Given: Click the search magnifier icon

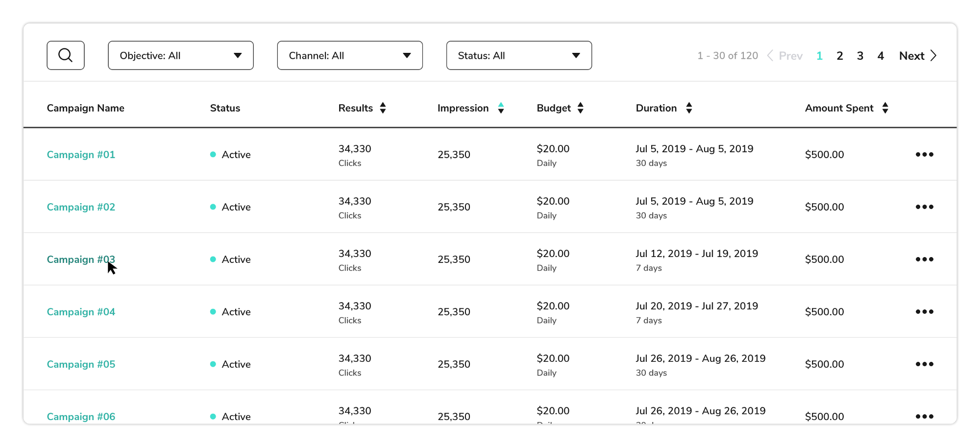Looking at the screenshot, I should click(66, 55).
